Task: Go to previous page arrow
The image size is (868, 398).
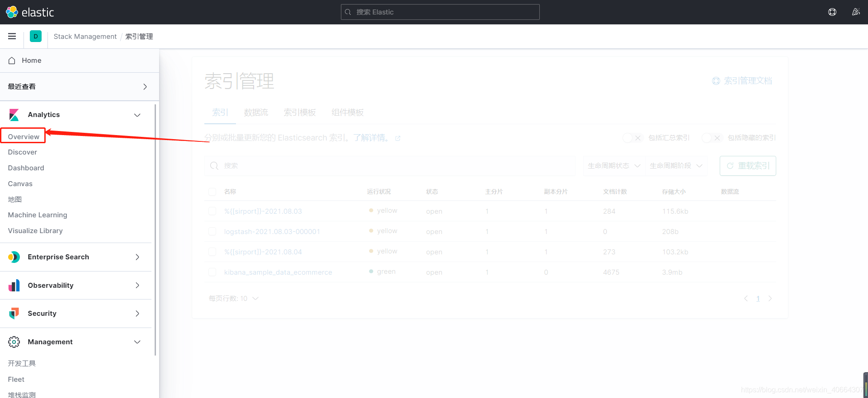Action: [746, 299]
